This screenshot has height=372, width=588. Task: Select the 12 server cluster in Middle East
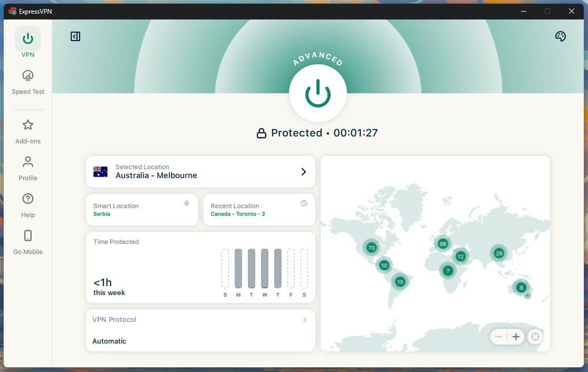coord(460,257)
